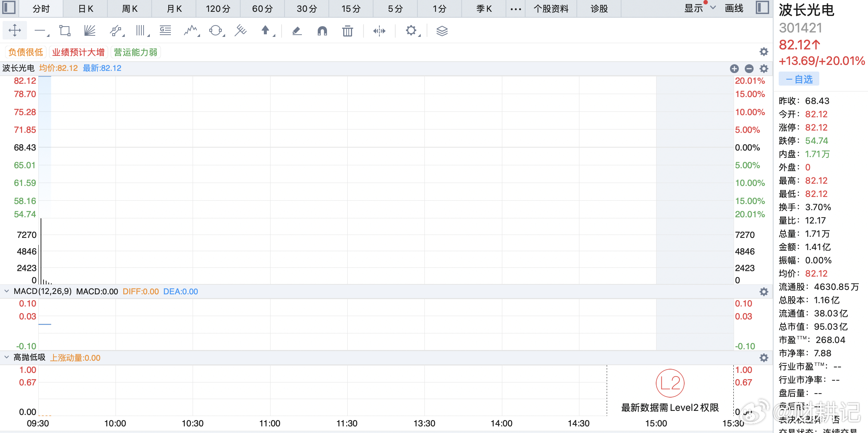Toggle the magnet snap tool
868x433 pixels.
point(322,31)
